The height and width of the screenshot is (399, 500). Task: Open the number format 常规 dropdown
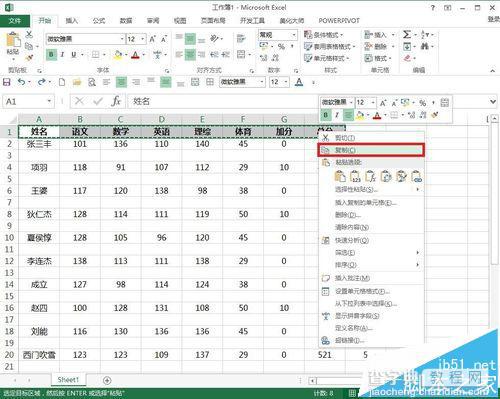294,35
